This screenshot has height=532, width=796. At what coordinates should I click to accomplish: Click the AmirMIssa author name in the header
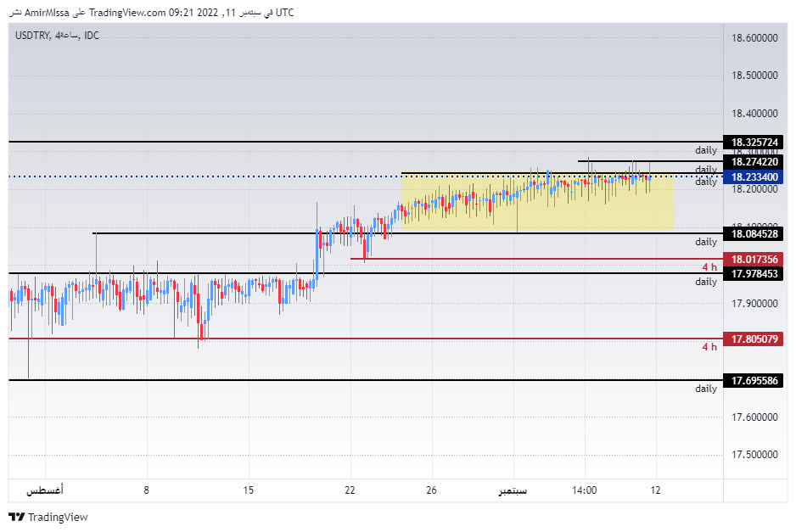47,13
